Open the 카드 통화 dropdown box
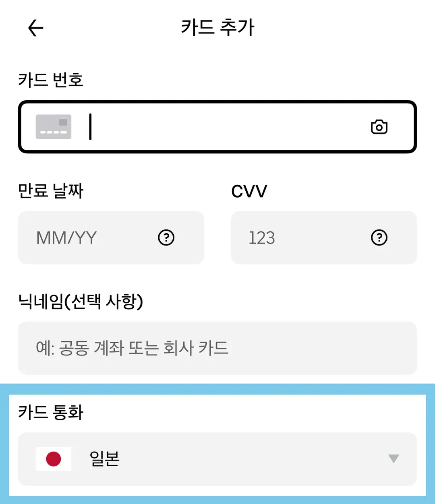The height and width of the screenshot is (504, 435). [217, 459]
